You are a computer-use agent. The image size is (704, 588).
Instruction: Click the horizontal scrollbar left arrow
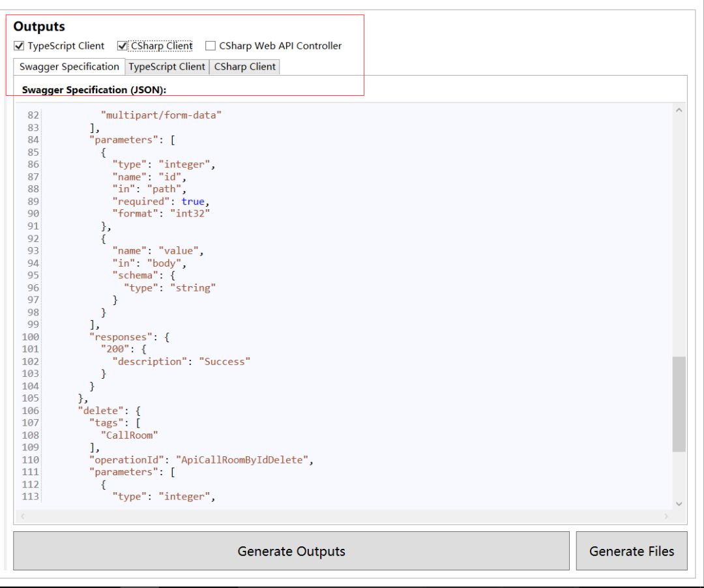pyautogui.click(x=22, y=516)
